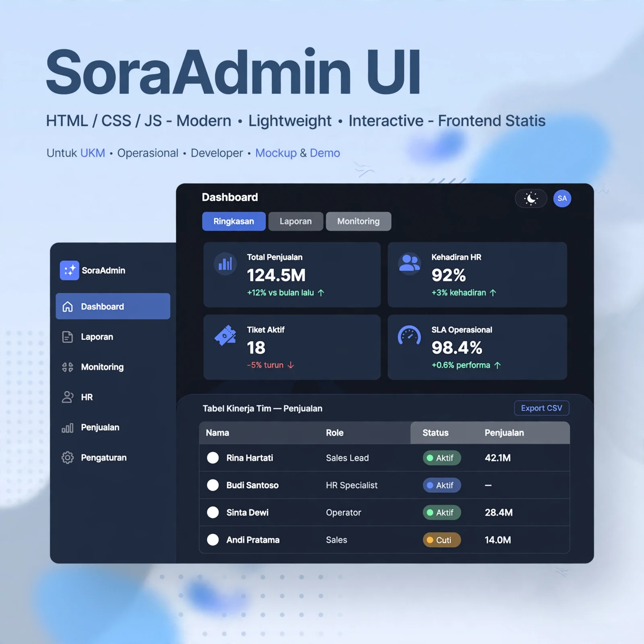Click the Monitoring grid icon in sidebar
The width and height of the screenshot is (644, 644).
tap(68, 367)
